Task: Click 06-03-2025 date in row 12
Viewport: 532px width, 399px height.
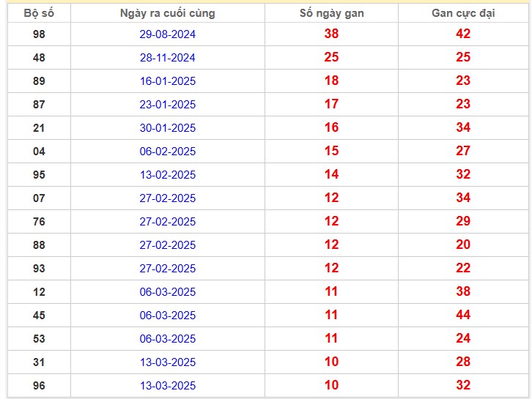Action: [168, 292]
